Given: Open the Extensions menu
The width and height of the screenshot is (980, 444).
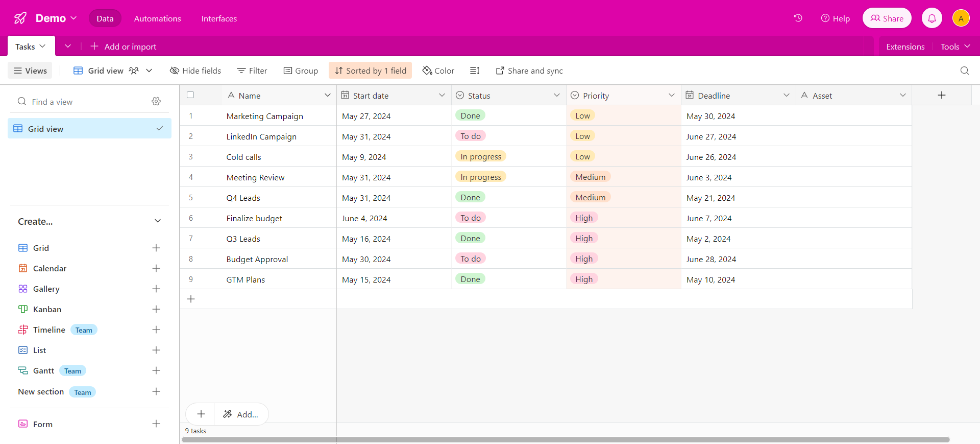Looking at the screenshot, I should click(x=905, y=46).
